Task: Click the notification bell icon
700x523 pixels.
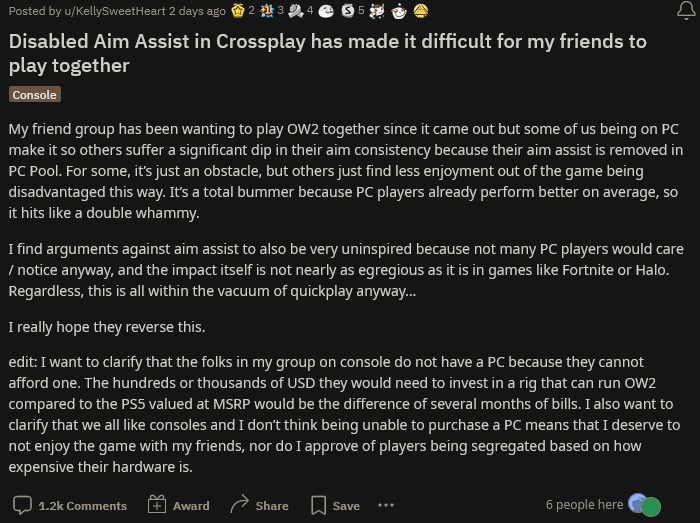Action: tap(686, 11)
